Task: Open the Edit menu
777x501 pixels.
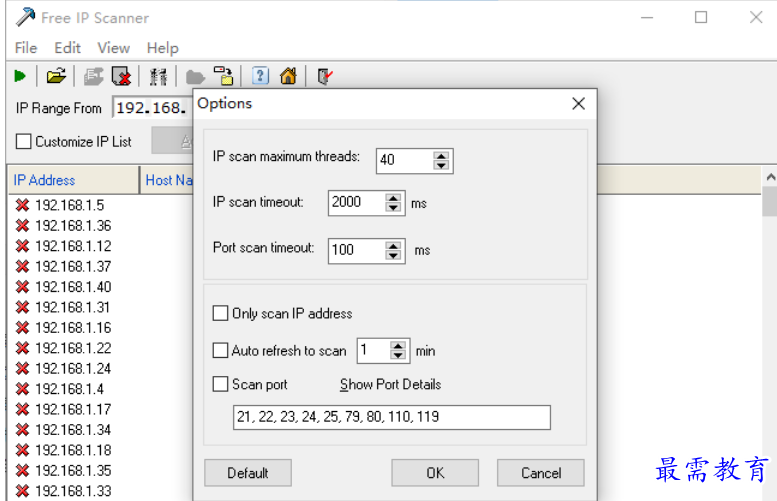Action: point(67,48)
